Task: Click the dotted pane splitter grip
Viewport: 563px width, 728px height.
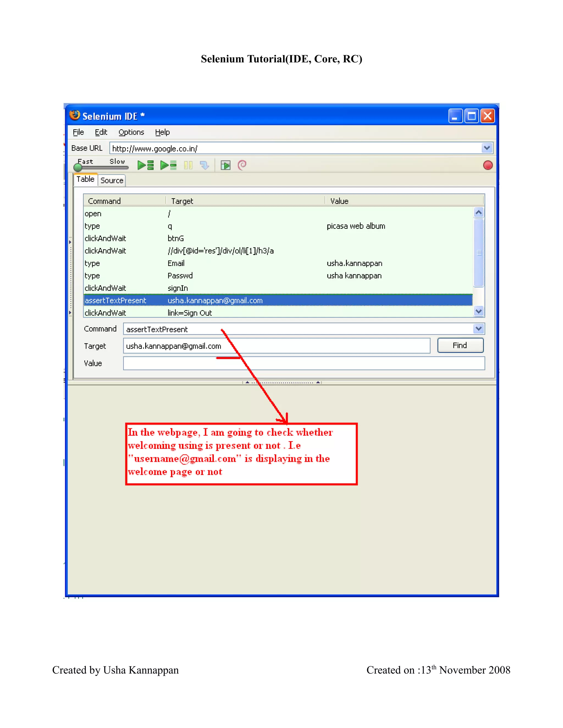Action: coord(282,382)
